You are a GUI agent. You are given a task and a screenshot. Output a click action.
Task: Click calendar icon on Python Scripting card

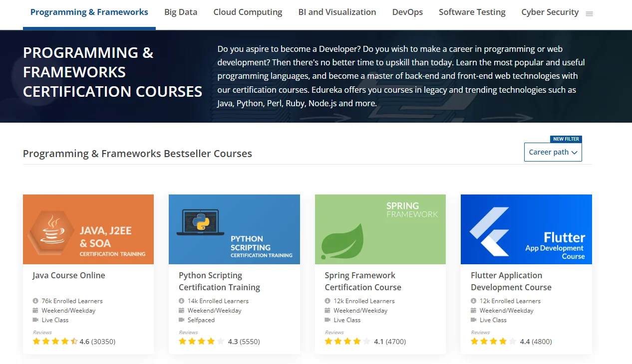click(x=182, y=311)
